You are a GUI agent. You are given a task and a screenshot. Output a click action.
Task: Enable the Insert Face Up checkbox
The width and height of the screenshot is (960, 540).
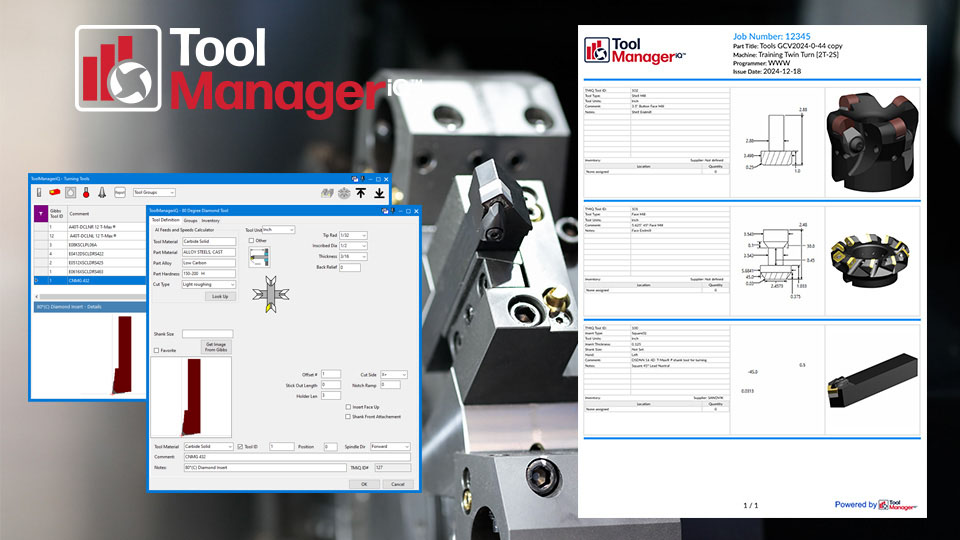click(x=348, y=407)
